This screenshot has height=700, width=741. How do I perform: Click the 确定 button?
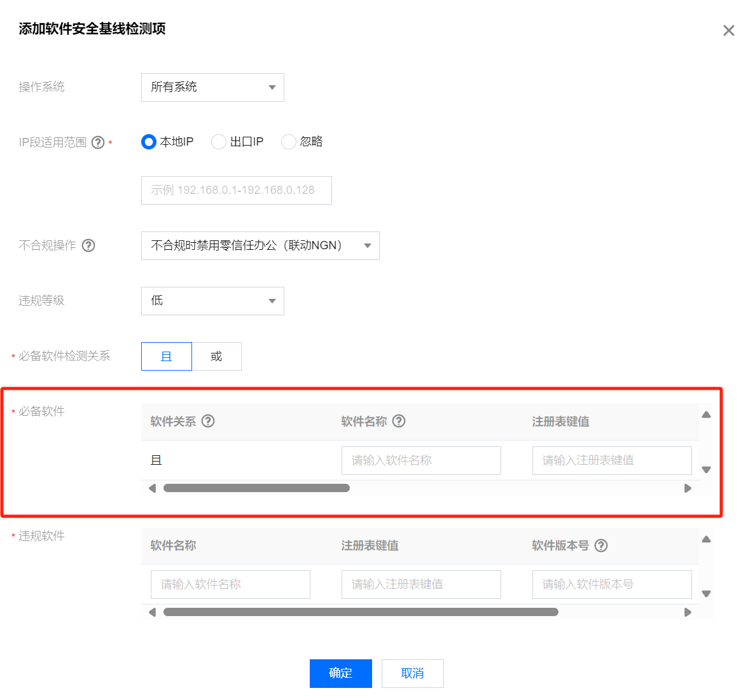[x=341, y=673]
